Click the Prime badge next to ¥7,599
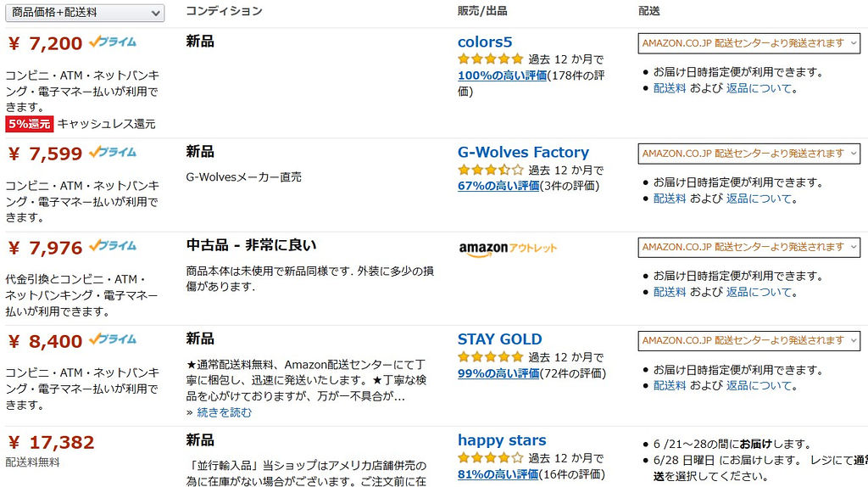 tap(113, 152)
